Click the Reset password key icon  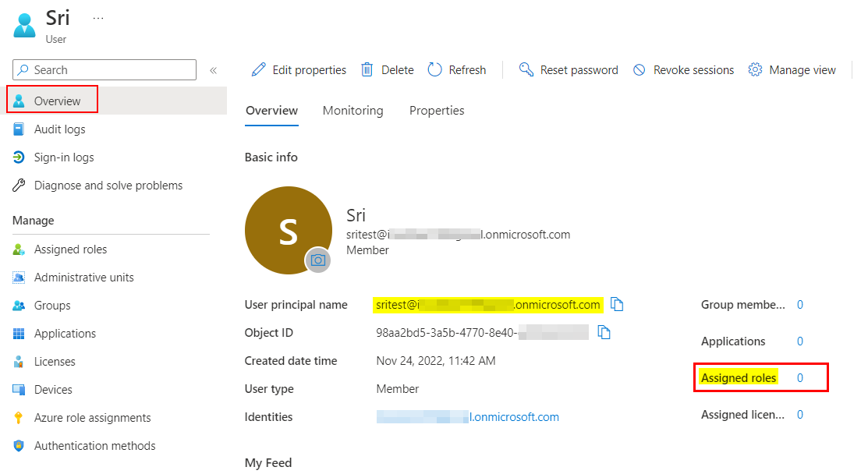click(526, 69)
